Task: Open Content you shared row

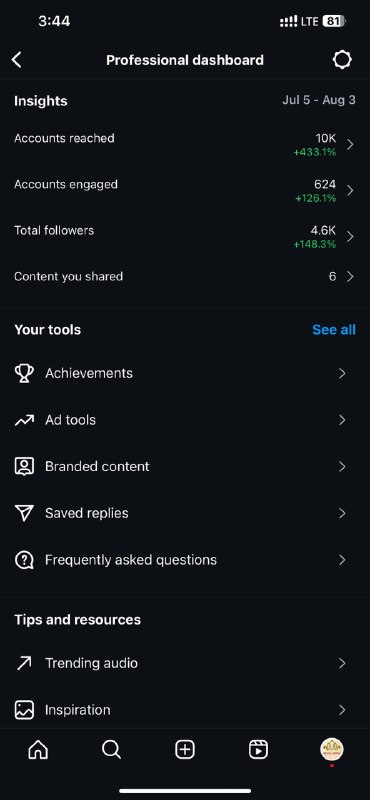Action: (x=185, y=277)
